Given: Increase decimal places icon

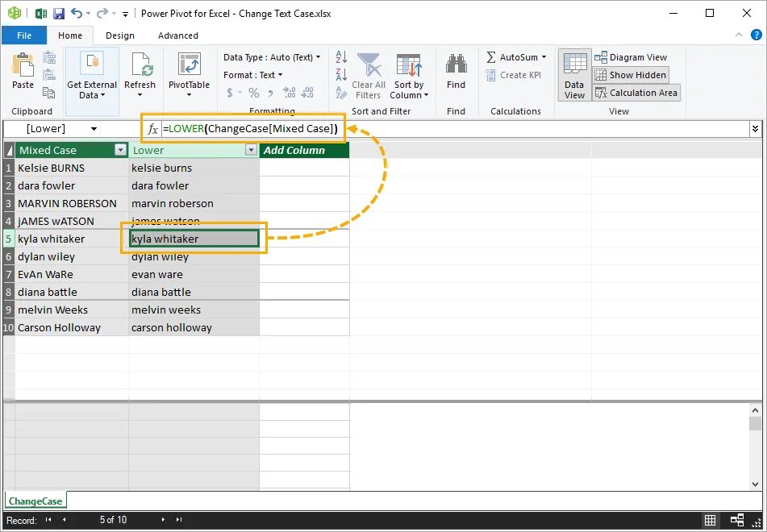Looking at the screenshot, I should (x=289, y=93).
